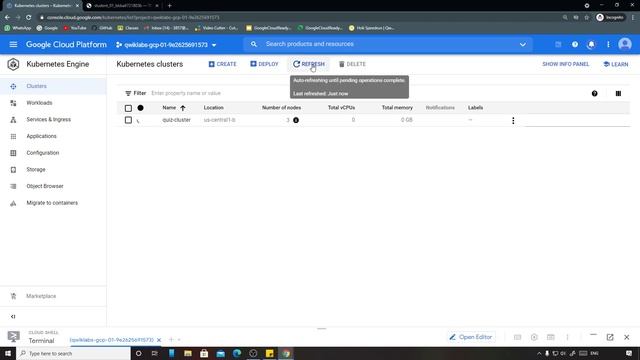Add a new Cloud Shell session tab
The width and height of the screenshot is (640, 360).
(x=171, y=340)
